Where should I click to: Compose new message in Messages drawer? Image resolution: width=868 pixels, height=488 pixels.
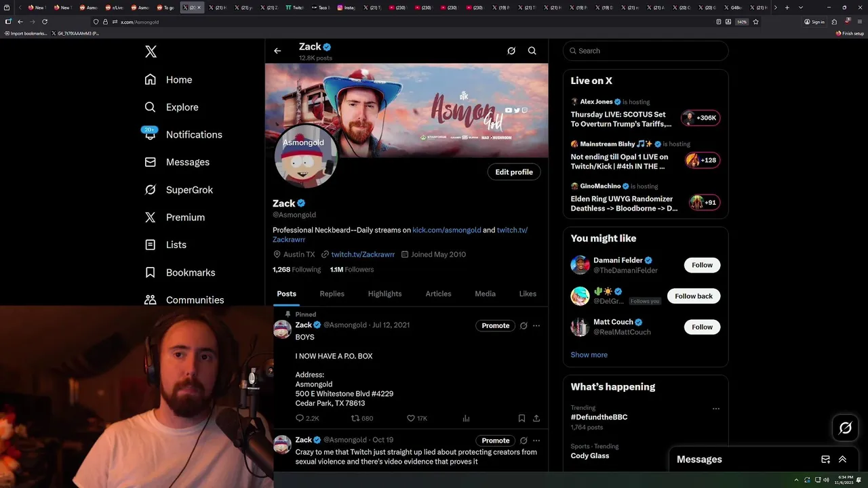point(825,460)
